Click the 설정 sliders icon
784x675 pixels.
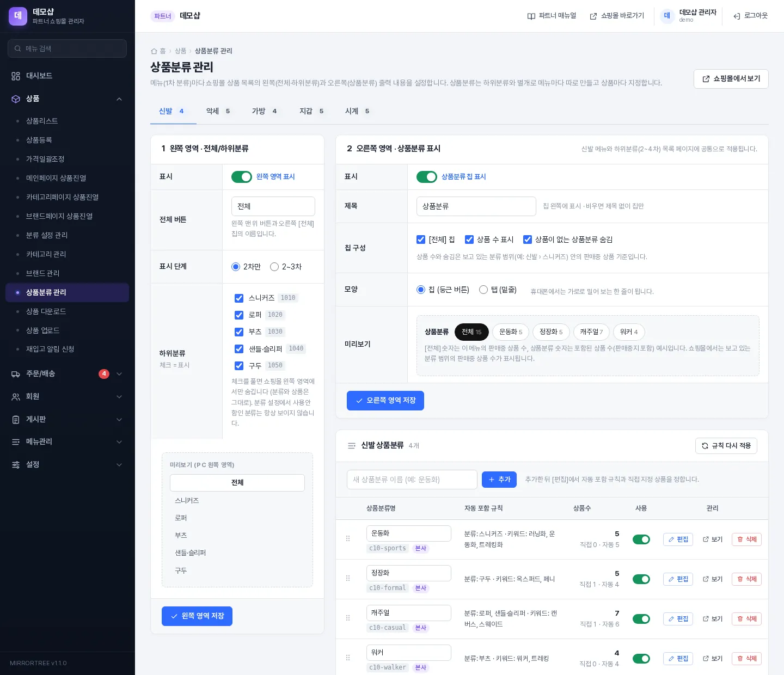click(16, 465)
